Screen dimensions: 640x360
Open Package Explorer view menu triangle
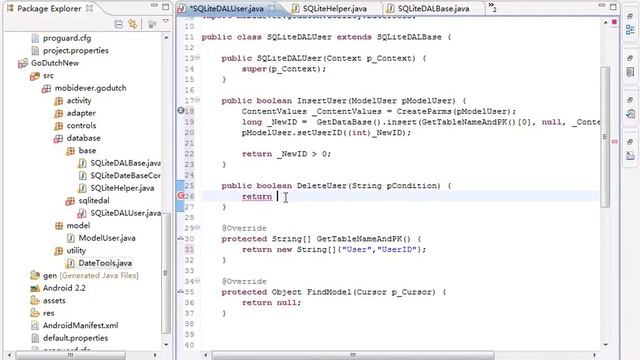(166, 21)
